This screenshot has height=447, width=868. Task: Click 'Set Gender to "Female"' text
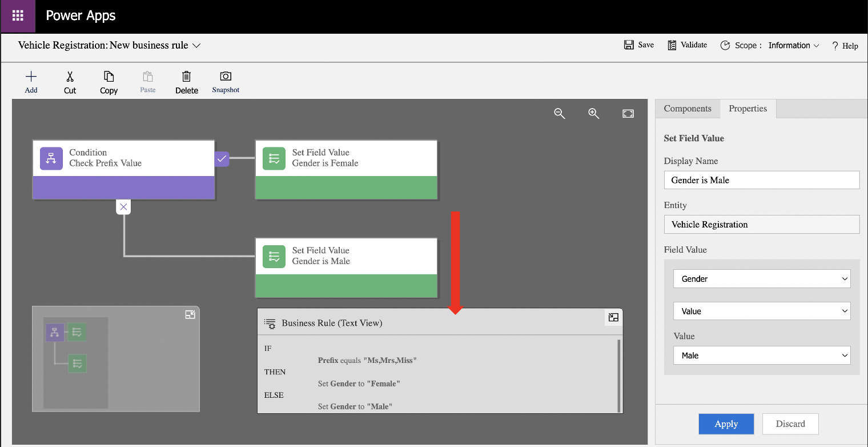click(359, 384)
